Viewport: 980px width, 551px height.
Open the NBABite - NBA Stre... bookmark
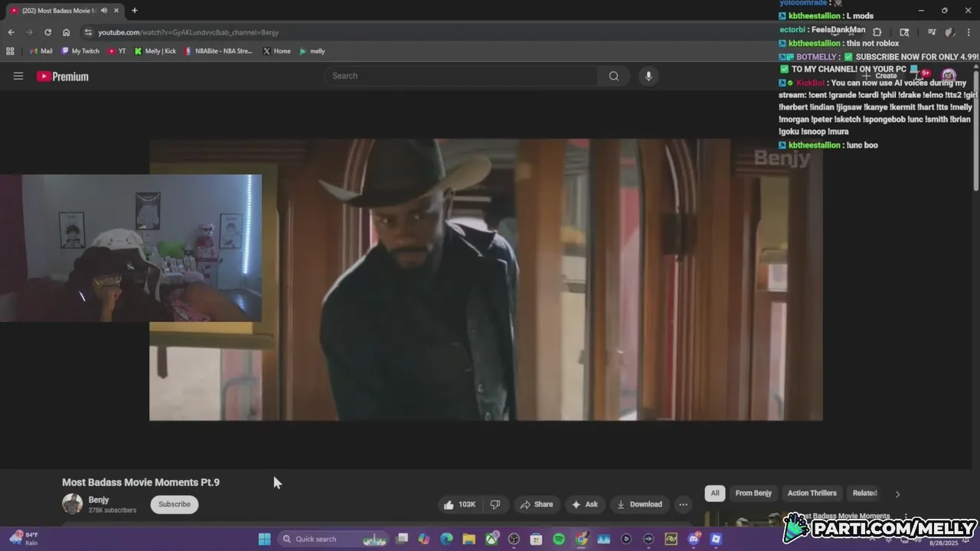pyautogui.click(x=218, y=51)
